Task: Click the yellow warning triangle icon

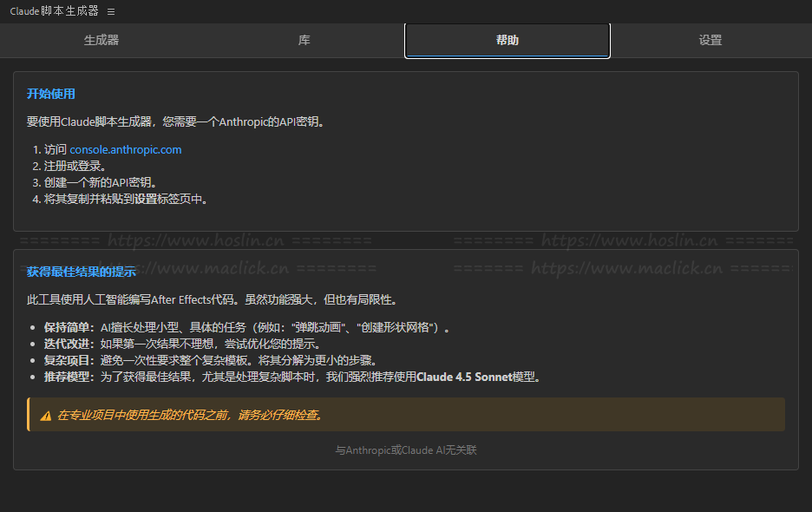Action: click(x=45, y=416)
